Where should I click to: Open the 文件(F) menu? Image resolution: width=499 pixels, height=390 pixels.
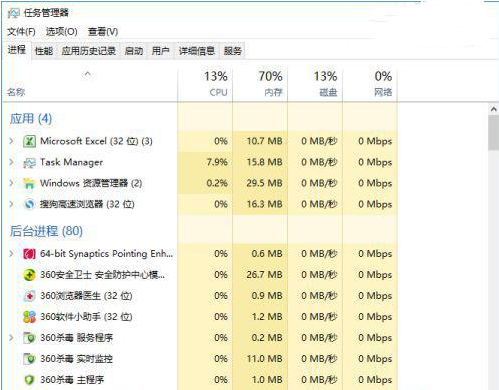point(21,32)
